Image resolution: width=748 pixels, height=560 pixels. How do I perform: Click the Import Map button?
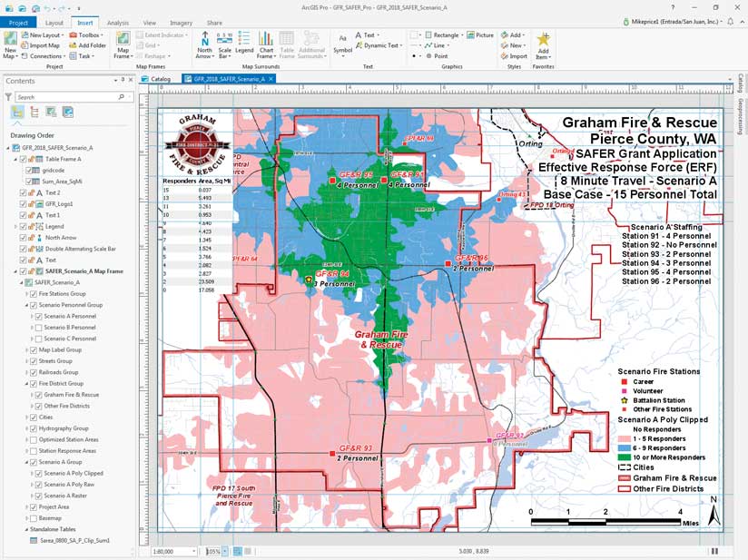point(41,45)
